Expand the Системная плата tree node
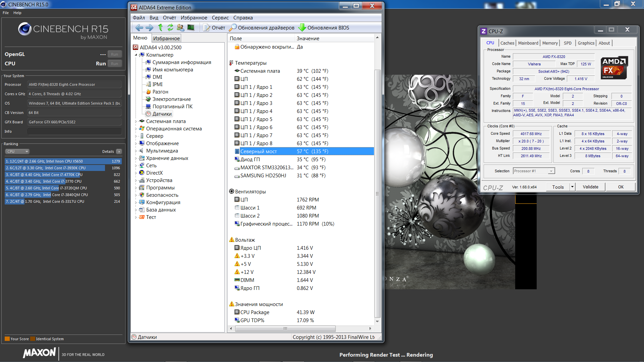644x362 pixels. tap(136, 121)
